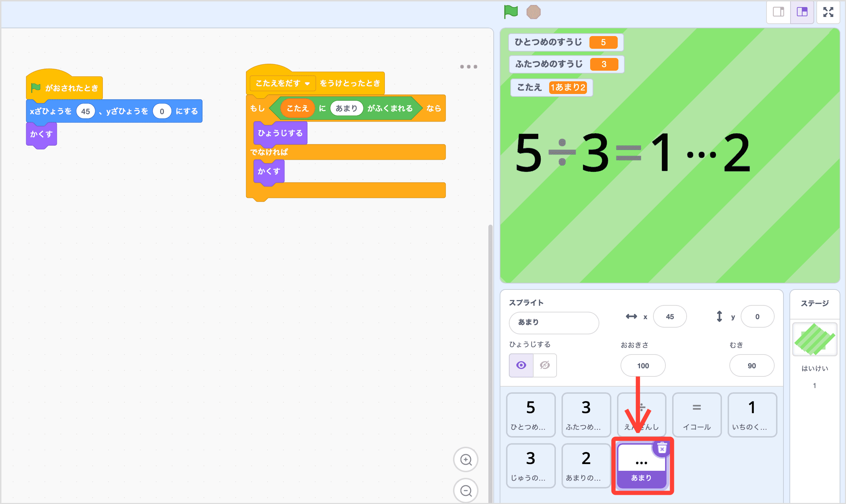Screen dimensions: 846x504
Task: Select the いちのく… sprite thumbnail
Action: [752, 415]
